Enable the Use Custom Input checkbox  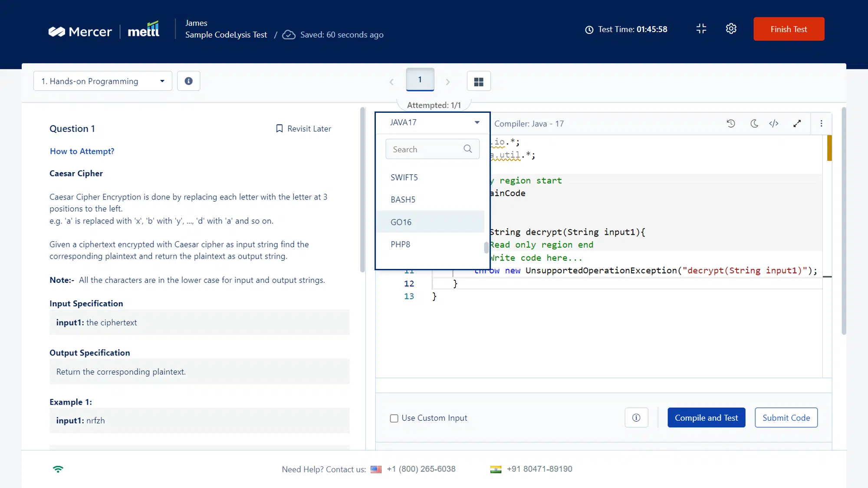coord(394,418)
